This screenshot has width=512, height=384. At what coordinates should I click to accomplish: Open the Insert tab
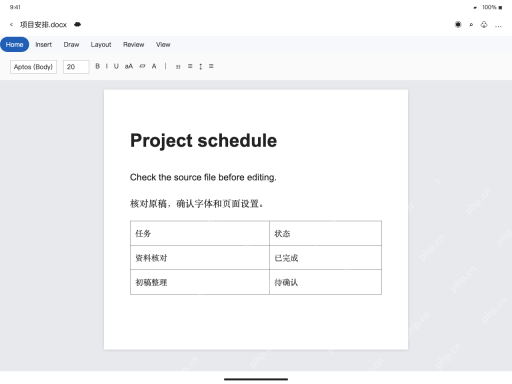click(44, 44)
